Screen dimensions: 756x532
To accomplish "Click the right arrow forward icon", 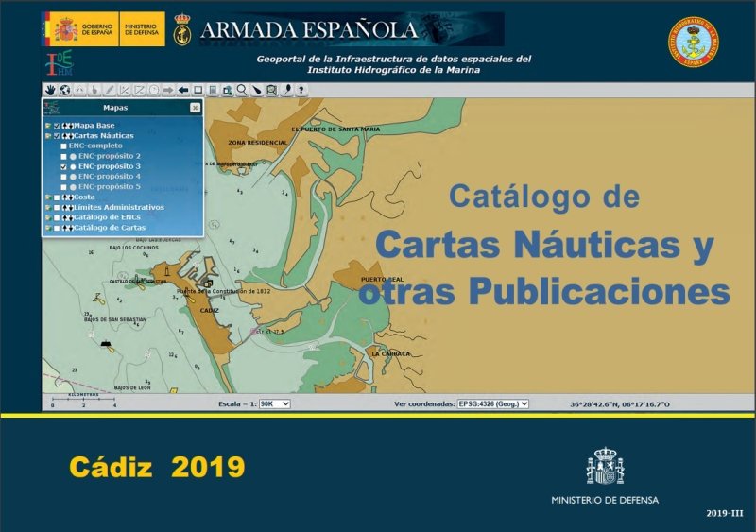I will pyautogui.click(x=168, y=90).
